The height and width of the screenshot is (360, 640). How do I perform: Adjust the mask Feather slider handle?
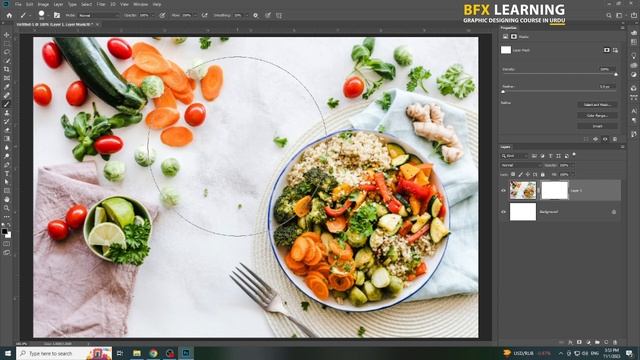pos(503,92)
